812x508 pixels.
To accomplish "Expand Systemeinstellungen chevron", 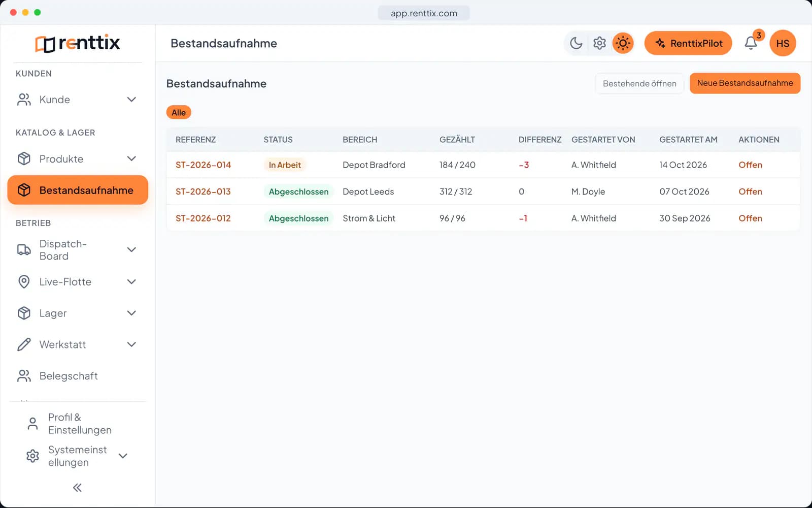I will pyautogui.click(x=123, y=456).
